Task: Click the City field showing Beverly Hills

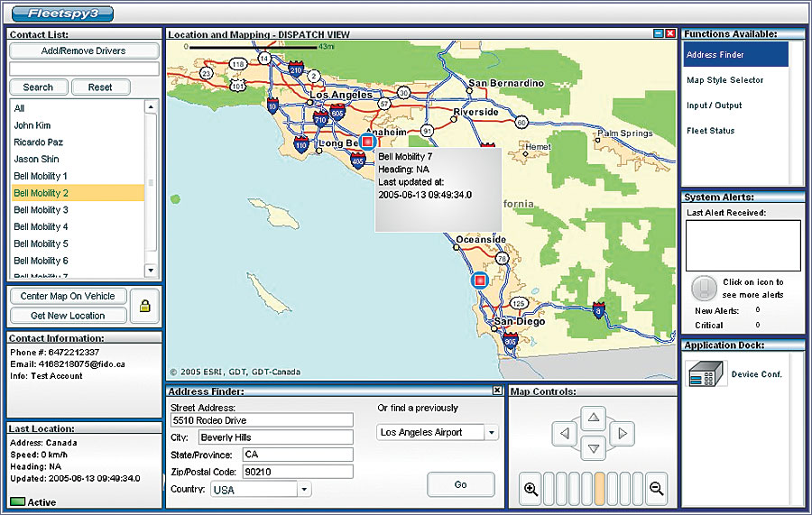Action: [275, 437]
